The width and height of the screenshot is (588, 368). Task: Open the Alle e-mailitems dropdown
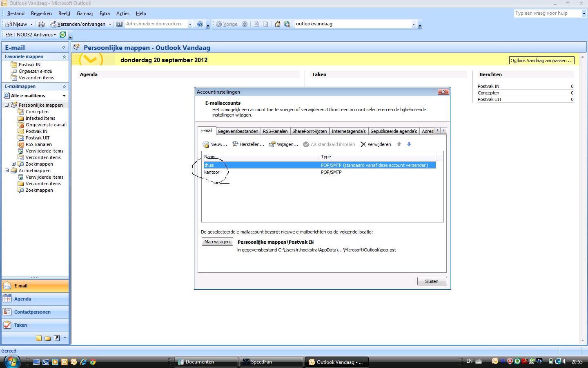[x=64, y=96]
